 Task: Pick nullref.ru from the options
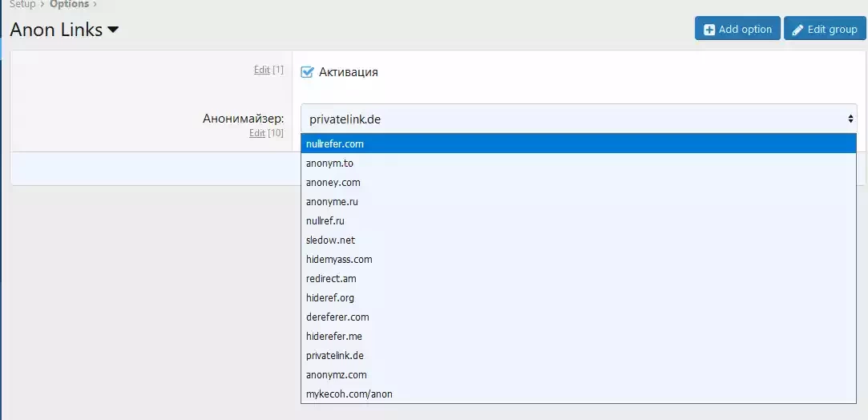[x=579, y=220]
